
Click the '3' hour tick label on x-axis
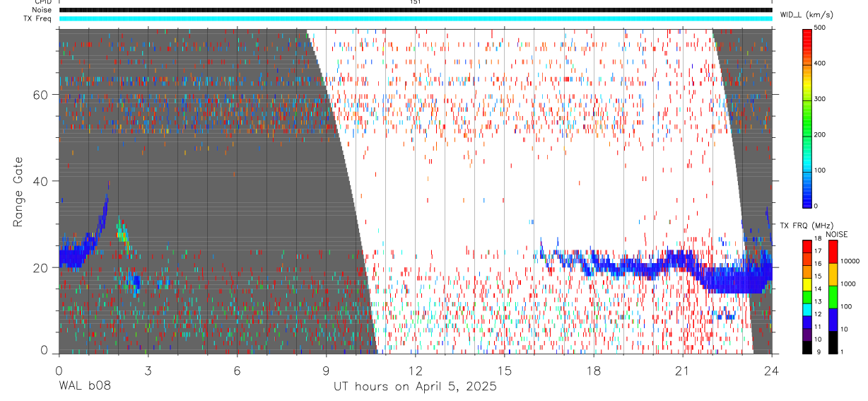click(148, 371)
